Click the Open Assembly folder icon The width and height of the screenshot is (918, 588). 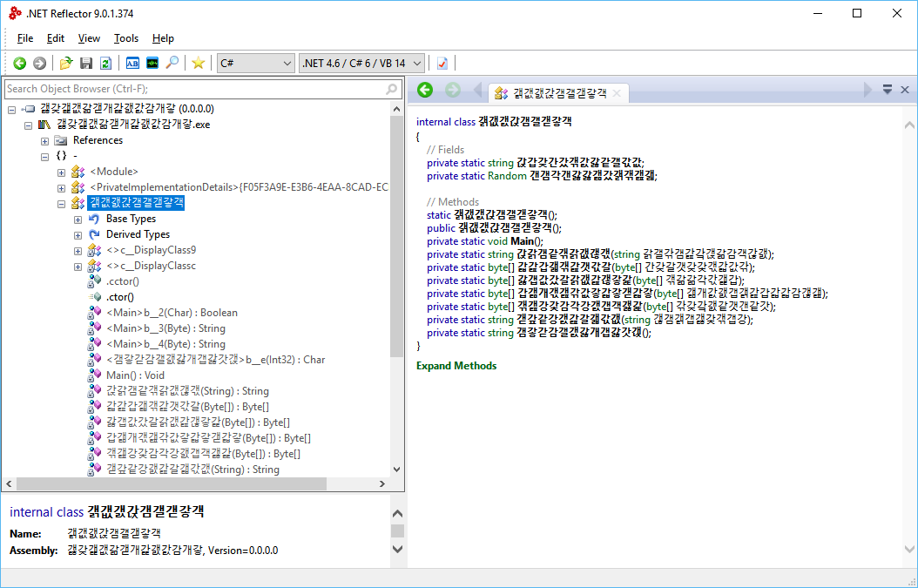(x=66, y=63)
